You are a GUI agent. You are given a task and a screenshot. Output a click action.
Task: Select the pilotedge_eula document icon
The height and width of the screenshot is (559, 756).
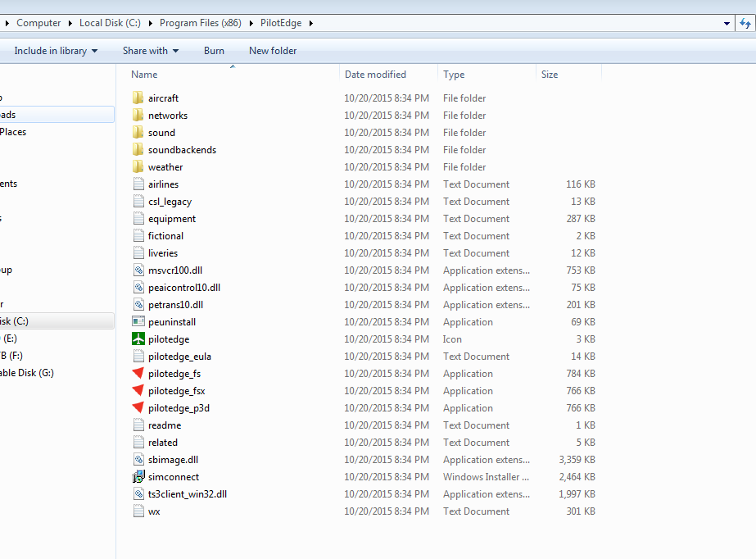coord(138,357)
